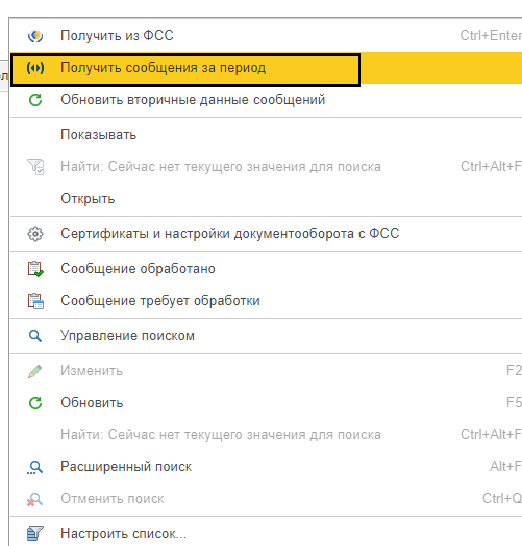Click clipboard with green check icon
The width and height of the screenshot is (522, 546).
click(35, 269)
